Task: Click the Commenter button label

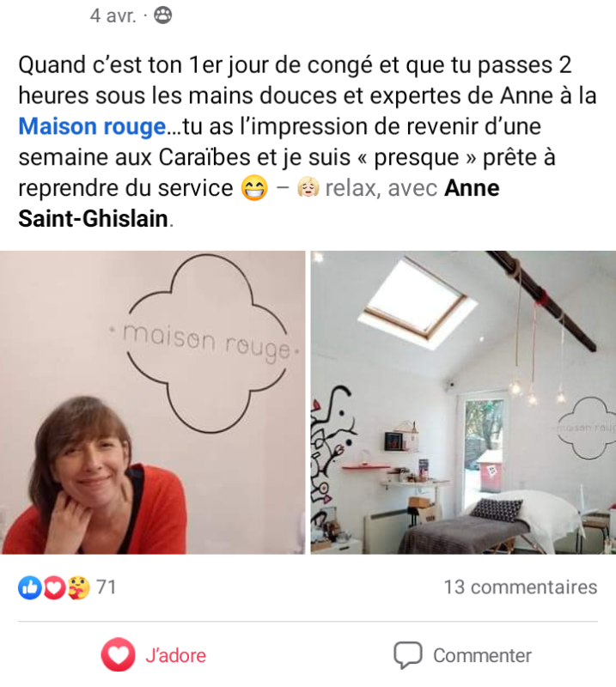Action: pos(482,656)
